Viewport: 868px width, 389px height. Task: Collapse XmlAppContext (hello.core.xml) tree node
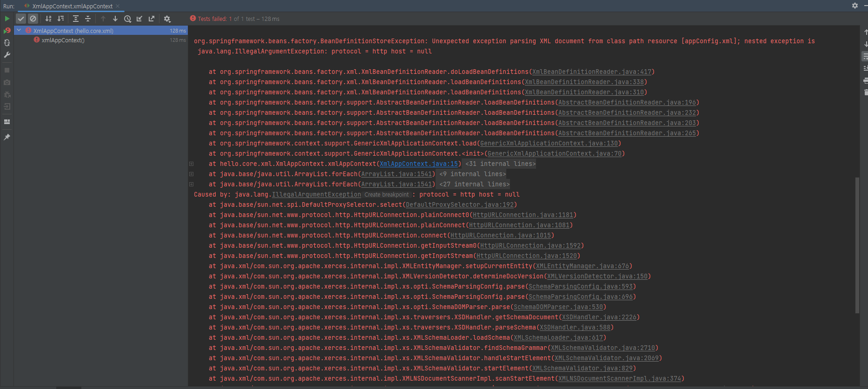pyautogui.click(x=19, y=30)
